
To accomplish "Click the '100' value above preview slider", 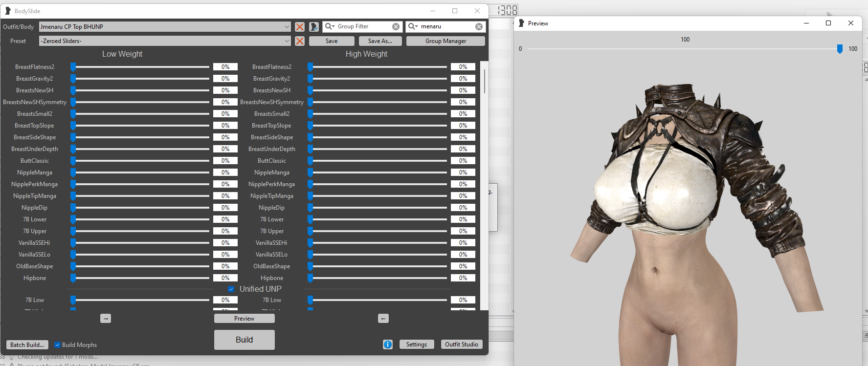I will click(x=685, y=40).
